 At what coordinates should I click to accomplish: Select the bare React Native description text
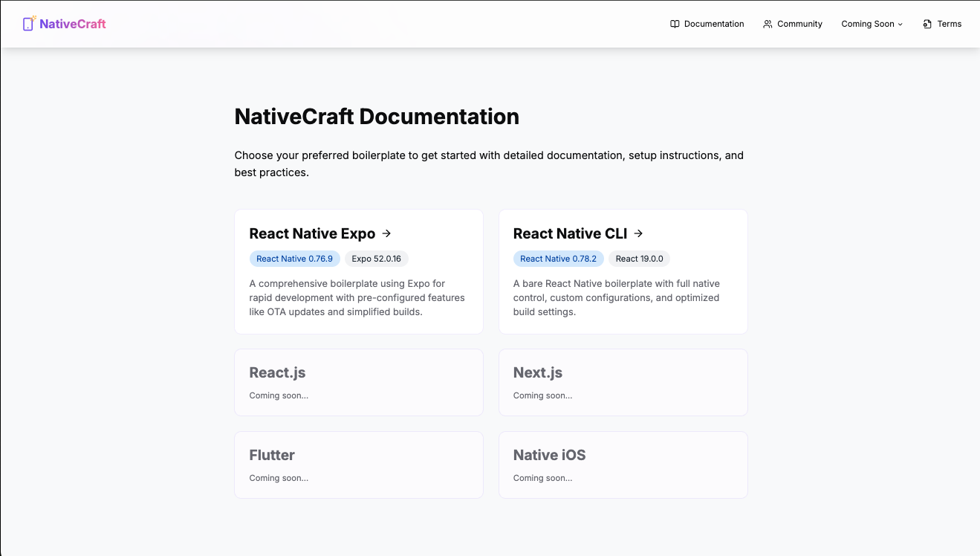[617, 297]
